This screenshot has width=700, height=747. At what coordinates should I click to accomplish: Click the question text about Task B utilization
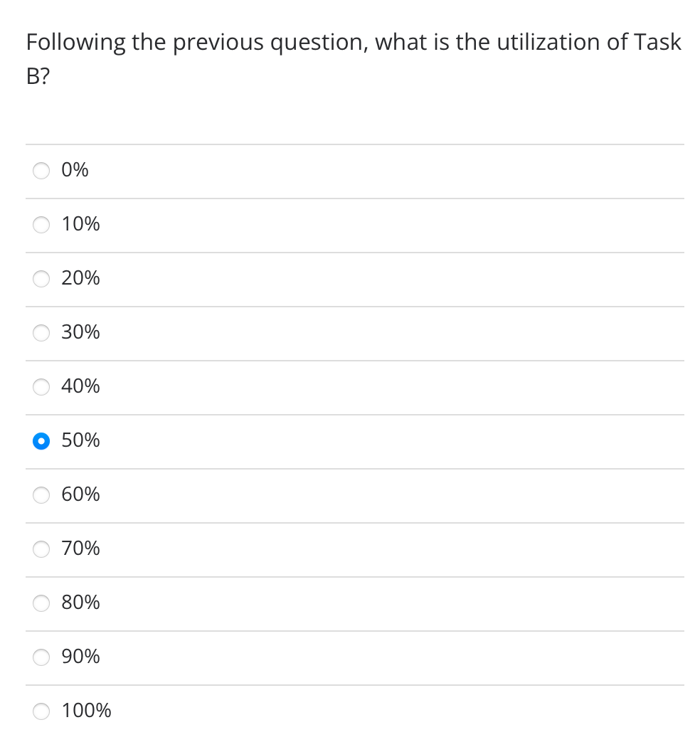tap(353, 57)
